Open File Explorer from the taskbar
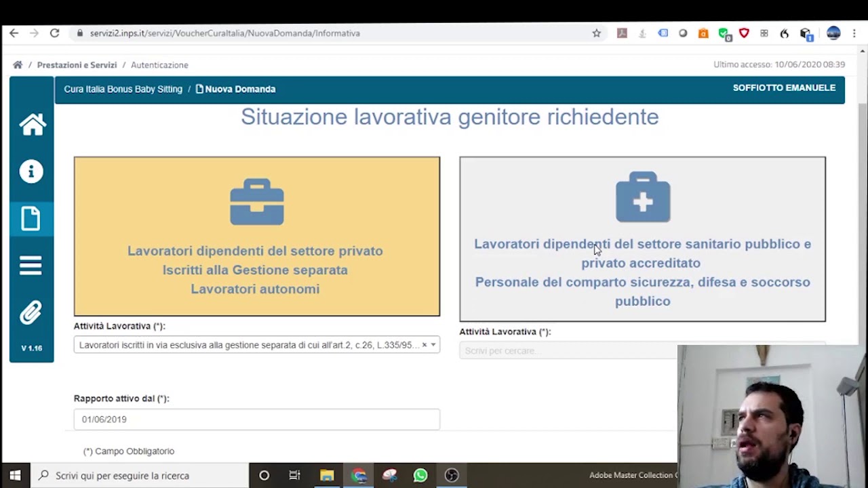Image resolution: width=868 pixels, height=488 pixels. (327, 476)
